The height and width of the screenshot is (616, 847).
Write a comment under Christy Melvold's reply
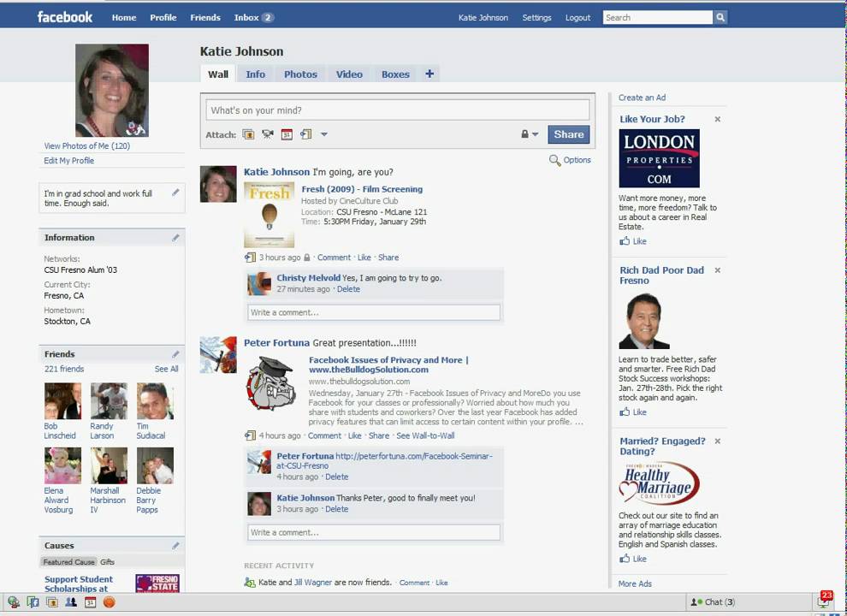click(x=374, y=312)
